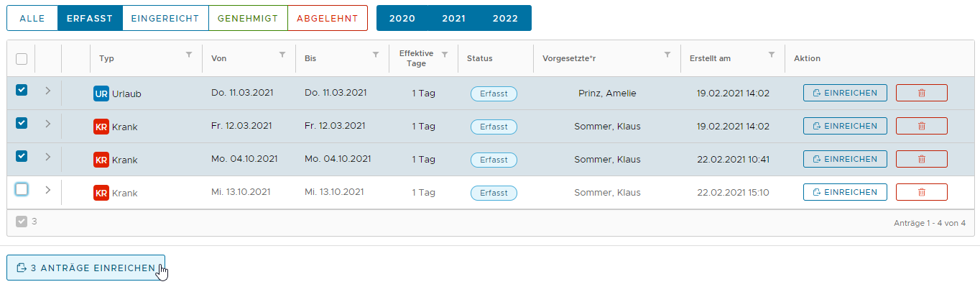
Task: Open filter for Effektive Tage column
Action: (x=445, y=55)
